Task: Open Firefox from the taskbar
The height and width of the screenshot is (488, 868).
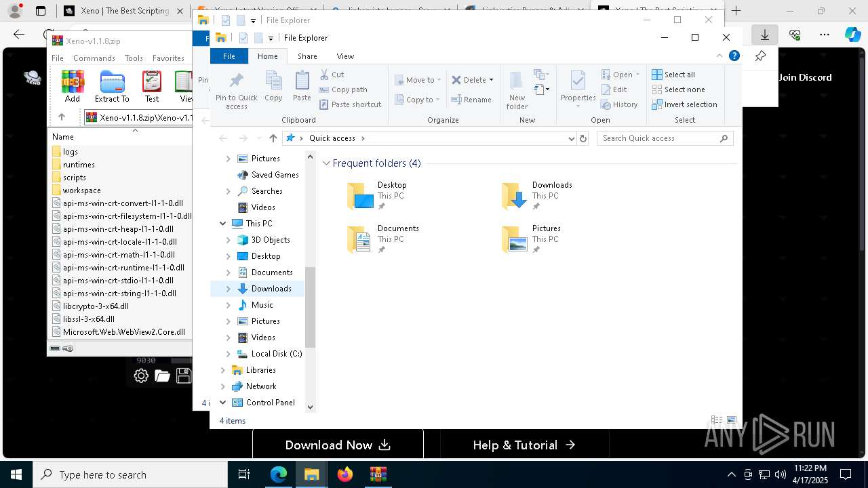Action: click(x=345, y=474)
